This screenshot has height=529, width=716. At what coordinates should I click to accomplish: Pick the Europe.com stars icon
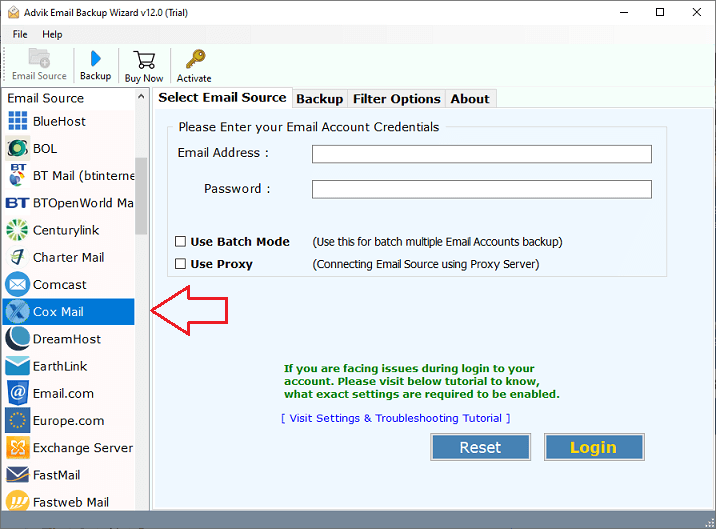17,420
